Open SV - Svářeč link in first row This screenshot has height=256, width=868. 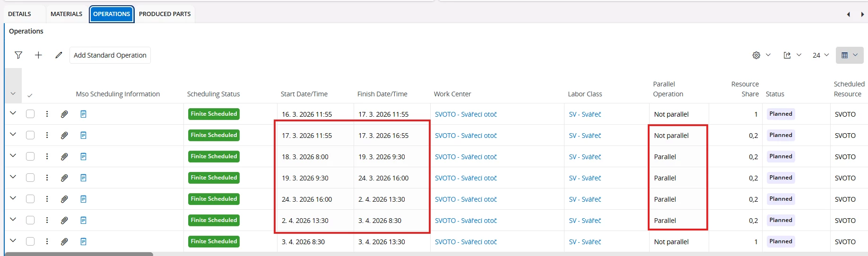tap(585, 114)
